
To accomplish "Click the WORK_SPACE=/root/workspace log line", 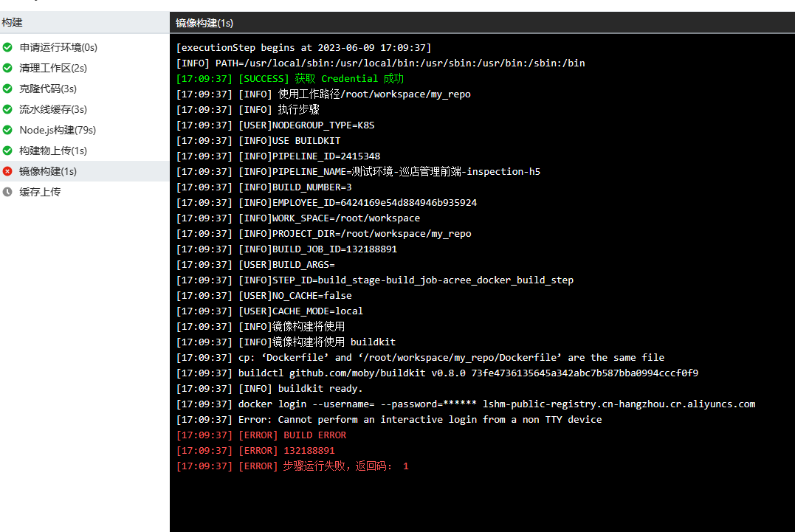I will coord(297,218).
